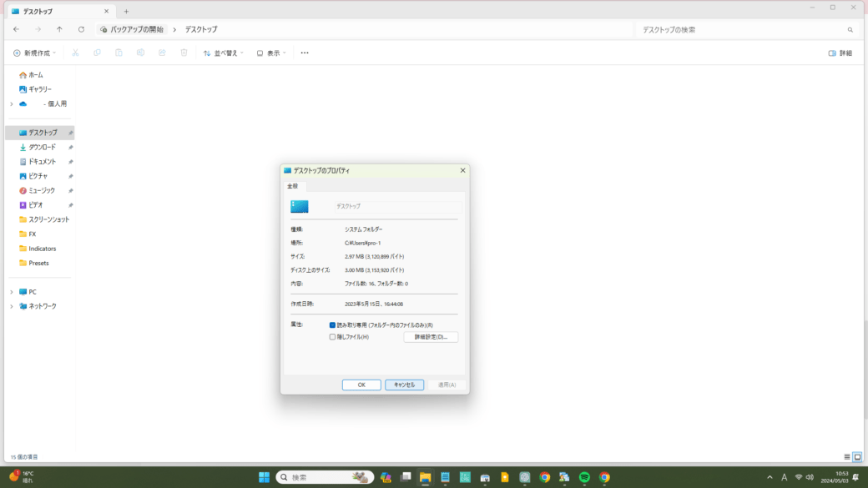Open the volume speaker icon

(810, 477)
